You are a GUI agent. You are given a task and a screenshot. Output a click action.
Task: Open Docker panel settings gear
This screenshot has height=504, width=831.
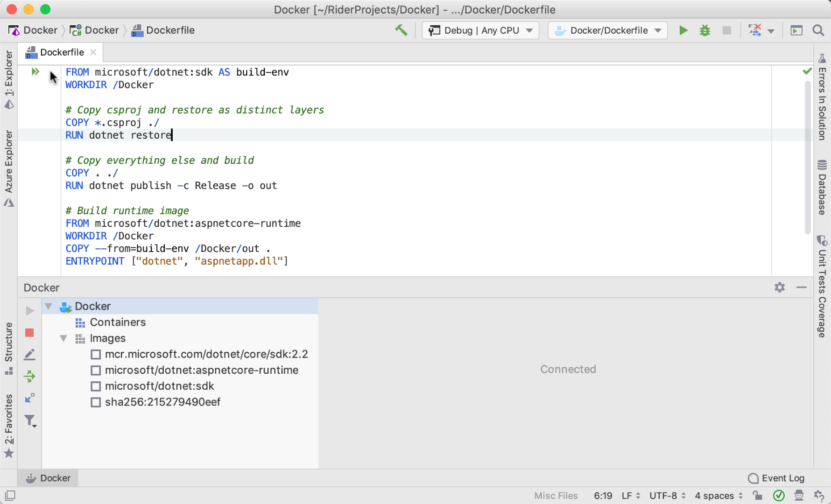point(780,287)
